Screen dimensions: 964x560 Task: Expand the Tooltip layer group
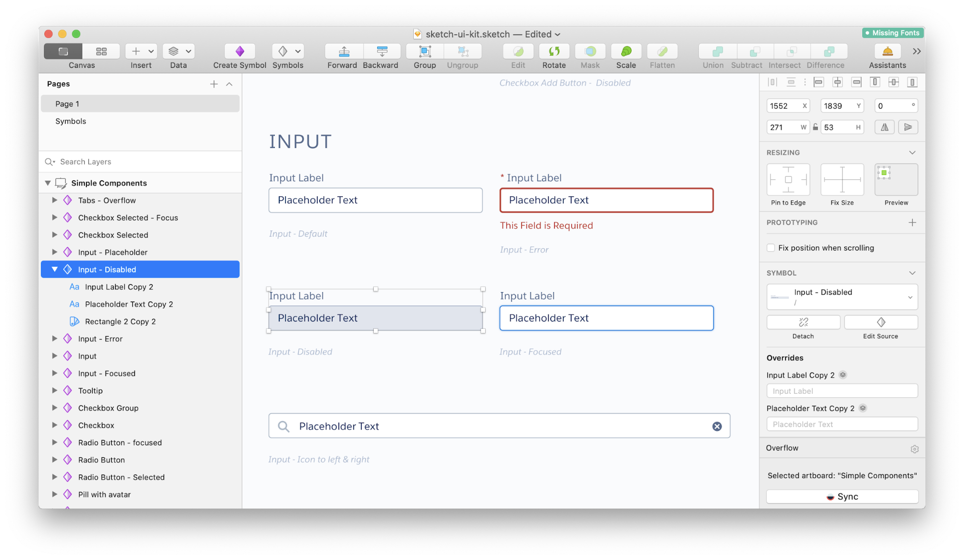54,391
